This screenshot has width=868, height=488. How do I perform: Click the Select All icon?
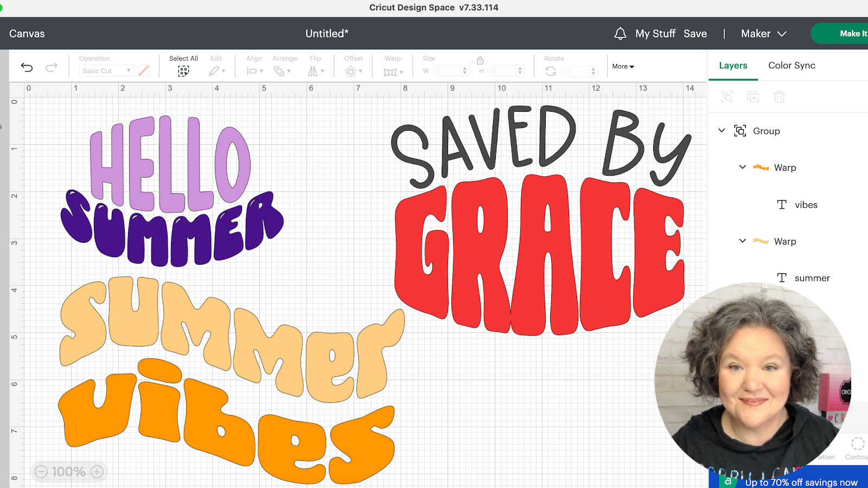point(183,71)
